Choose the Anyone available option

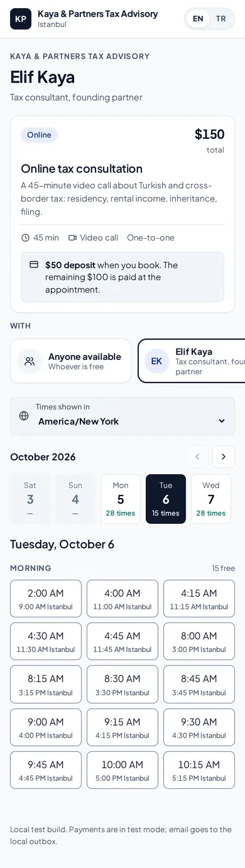pyautogui.click(x=71, y=361)
